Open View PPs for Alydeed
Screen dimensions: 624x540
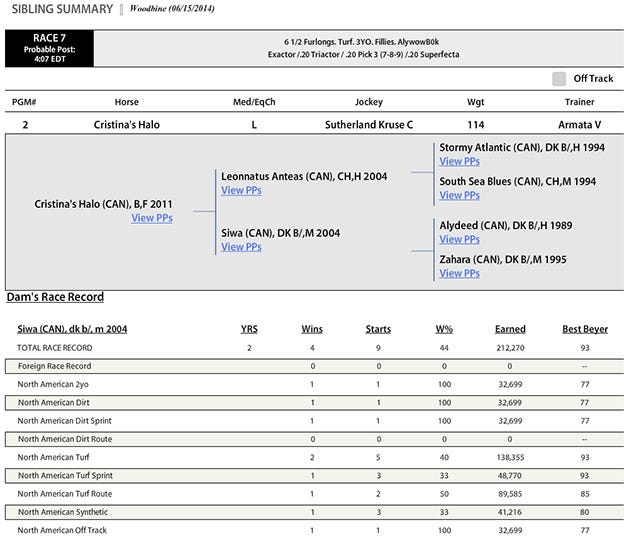pos(459,239)
